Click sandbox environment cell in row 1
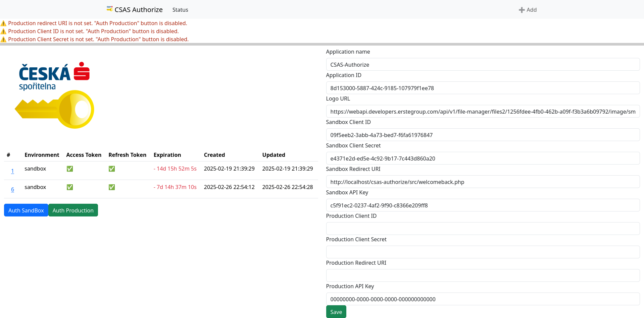Image resolution: width=644 pixels, height=318 pixels. [x=35, y=169]
